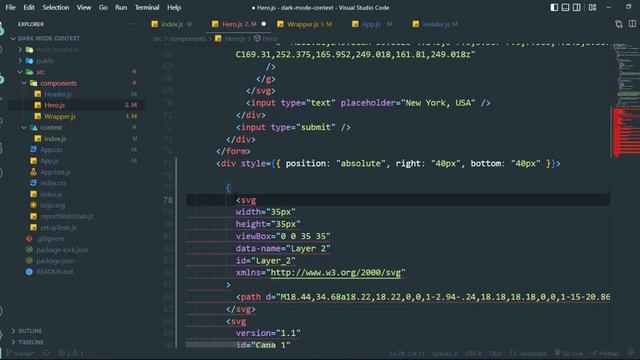
Task: Open the Selection menu
Action: click(x=56, y=7)
